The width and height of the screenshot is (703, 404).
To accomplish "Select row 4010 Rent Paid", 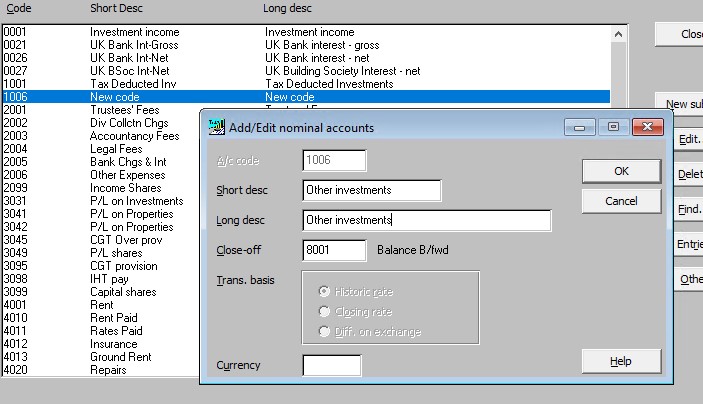I will pyautogui.click(x=101, y=318).
